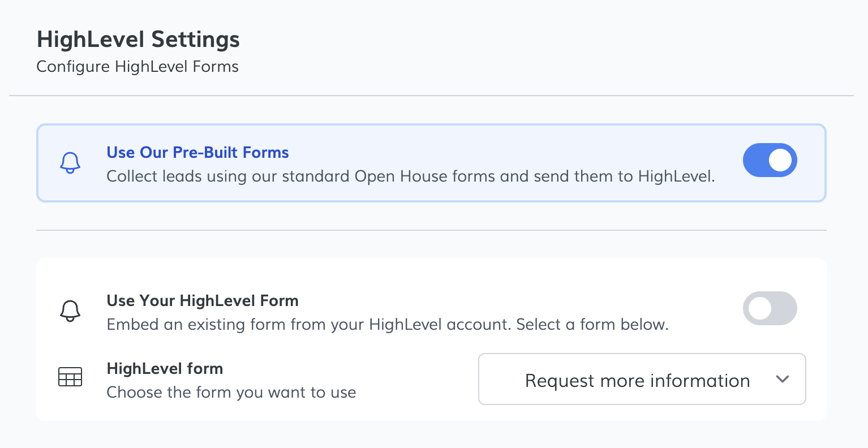Image resolution: width=868 pixels, height=448 pixels.
Task: Click the gray bell icon beside Use Your HighLevel Form
Action: [70, 311]
